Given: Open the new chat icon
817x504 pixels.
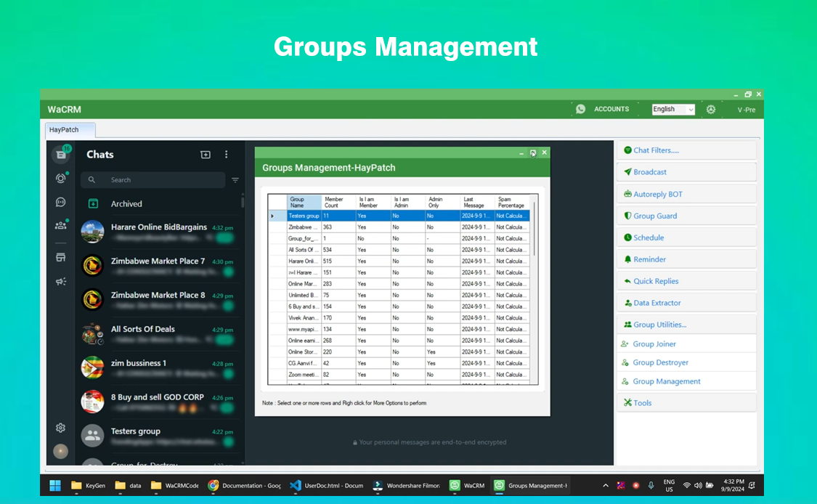Looking at the screenshot, I should point(206,155).
